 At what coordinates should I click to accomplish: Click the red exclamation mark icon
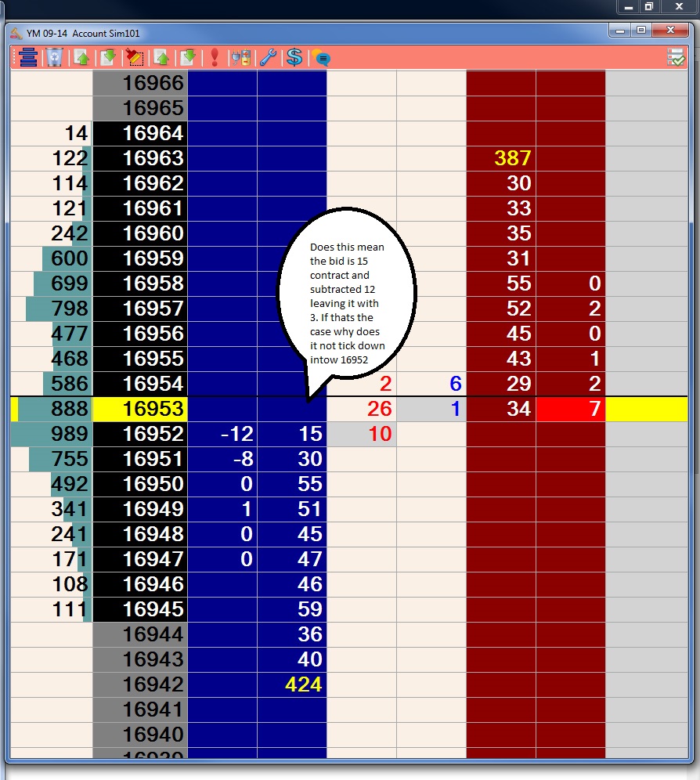click(x=215, y=58)
